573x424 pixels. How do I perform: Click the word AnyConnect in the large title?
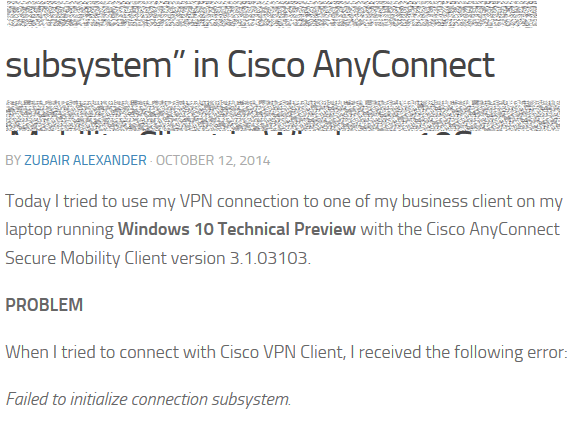pos(404,66)
